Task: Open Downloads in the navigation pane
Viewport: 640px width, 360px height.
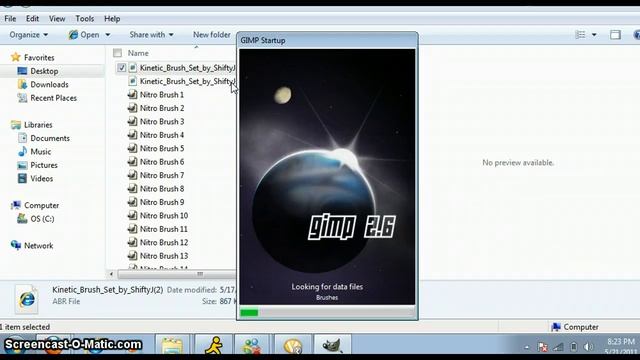Action: pos(49,84)
